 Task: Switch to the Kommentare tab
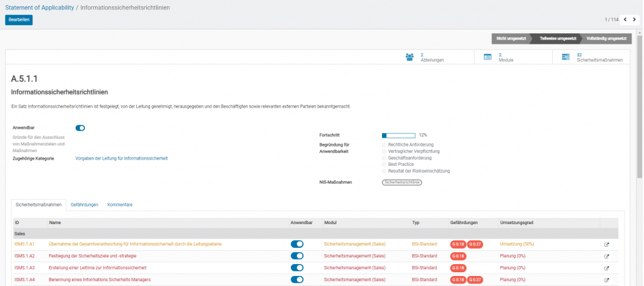point(119,205)
